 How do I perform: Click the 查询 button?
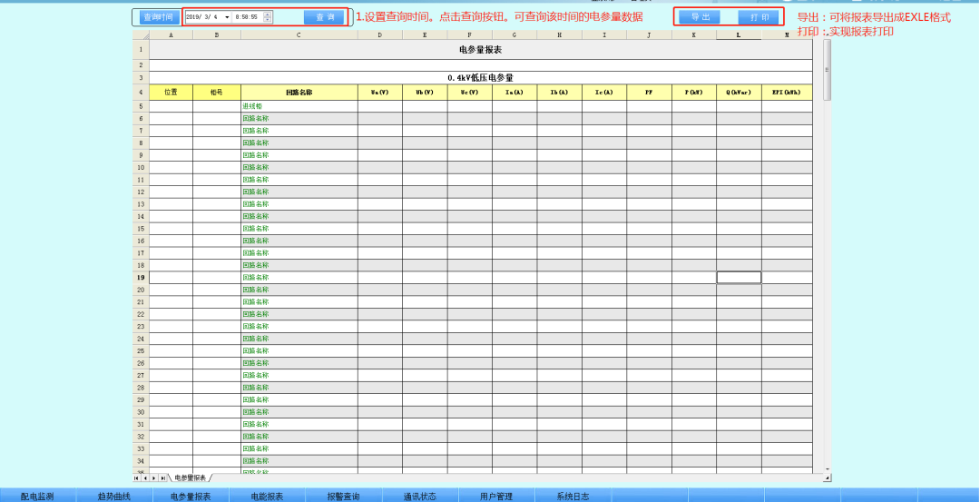pyautogui.click(x=324, y=17)
